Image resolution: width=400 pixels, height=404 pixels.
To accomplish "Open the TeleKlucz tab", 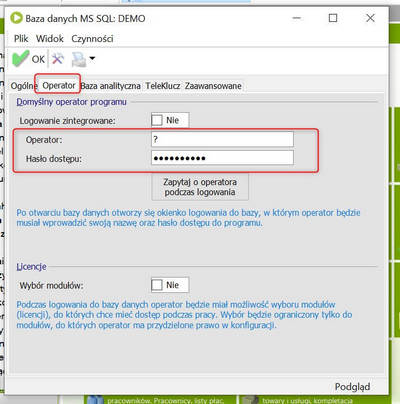I will tap(163, 86).
